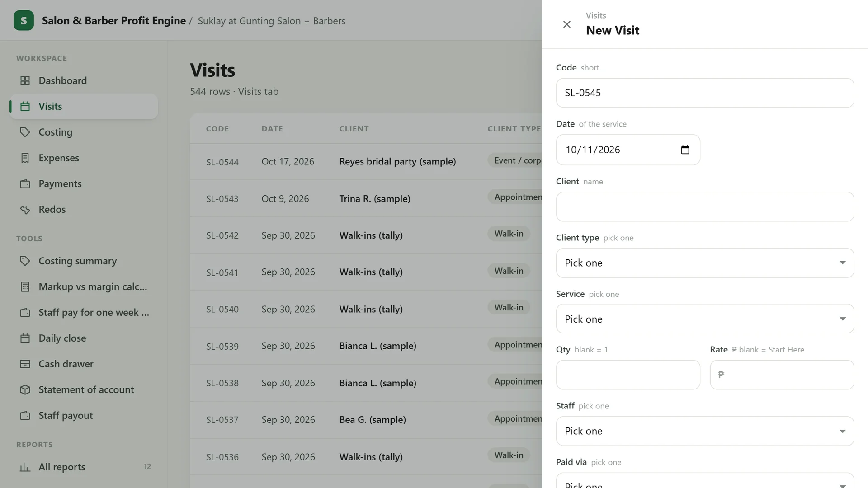Image resolution: width=868 pixels, height=488 pixels.
Task: Click the Suklay at Gunting Salon breadcrumb
Action: 271,21
